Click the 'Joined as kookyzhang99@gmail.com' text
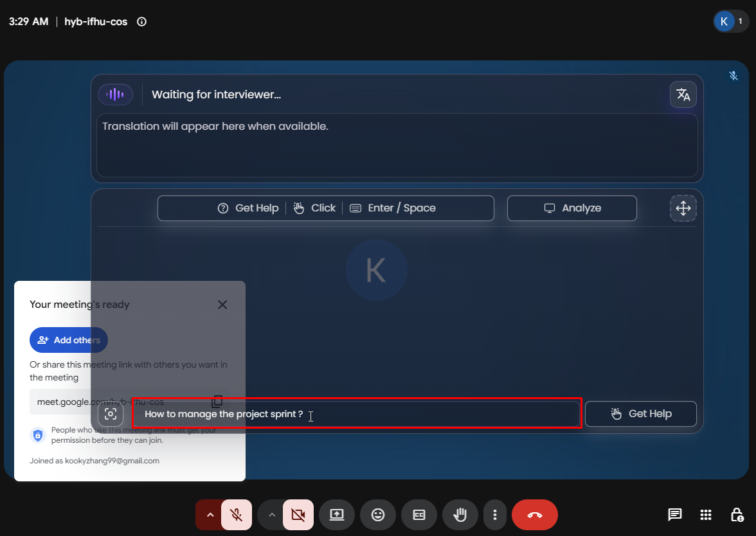This screenshot has width=756, height=536. (x=94, y=461)
